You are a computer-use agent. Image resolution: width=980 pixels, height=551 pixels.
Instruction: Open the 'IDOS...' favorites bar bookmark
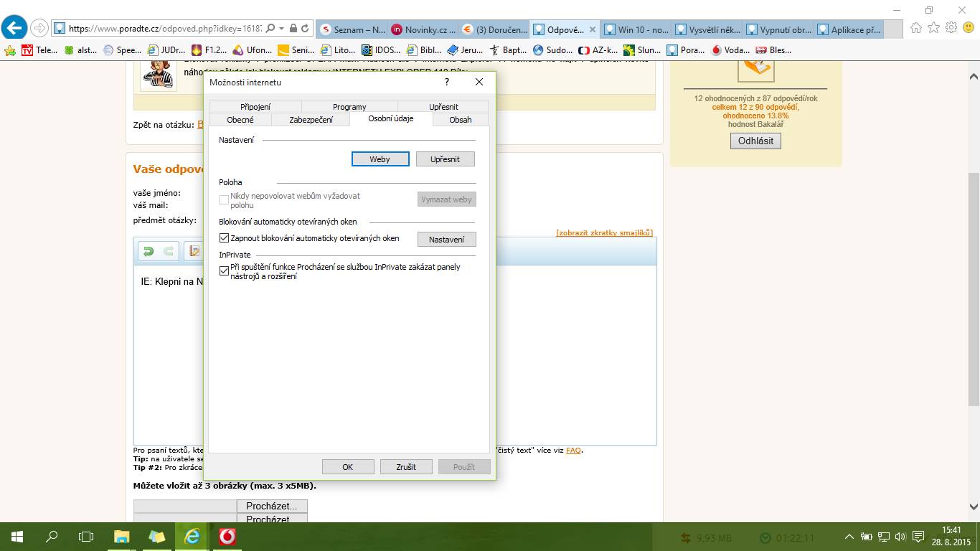click(x=382, y=50)
